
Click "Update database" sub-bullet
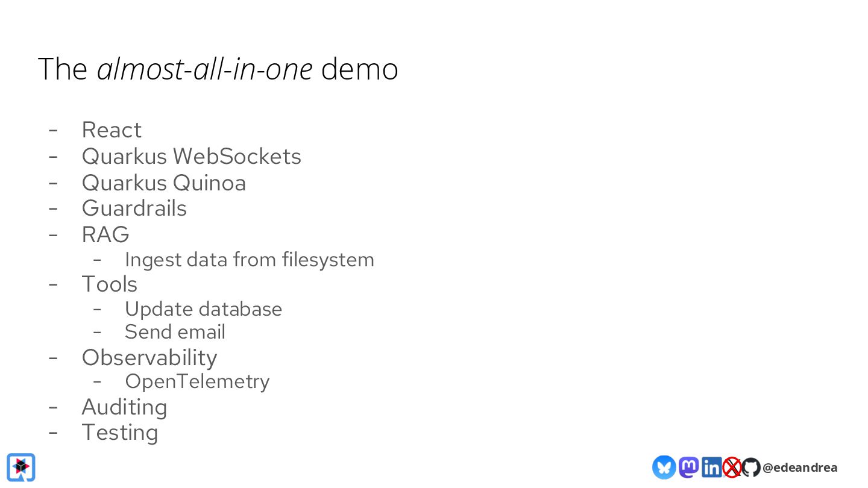[203, 309]
